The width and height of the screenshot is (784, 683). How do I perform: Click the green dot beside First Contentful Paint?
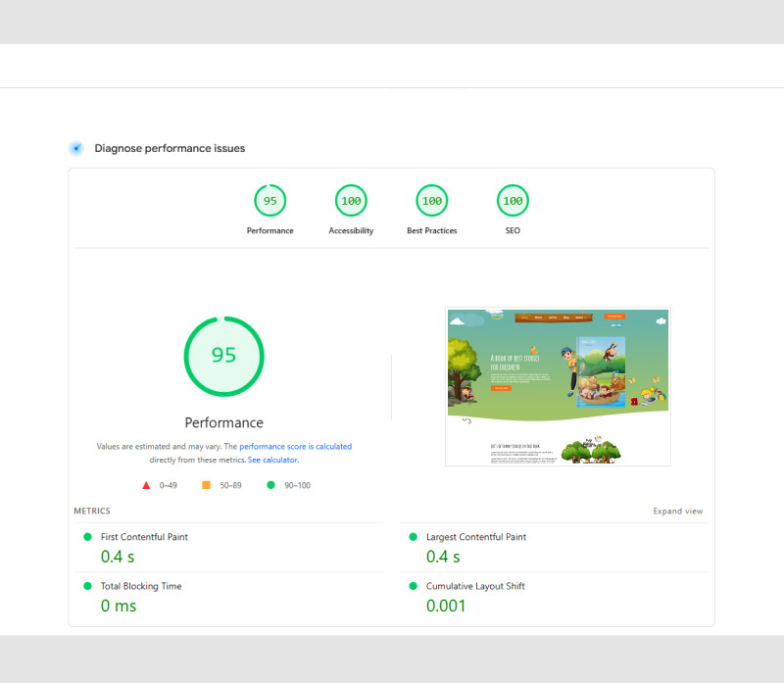pos(87,537)
